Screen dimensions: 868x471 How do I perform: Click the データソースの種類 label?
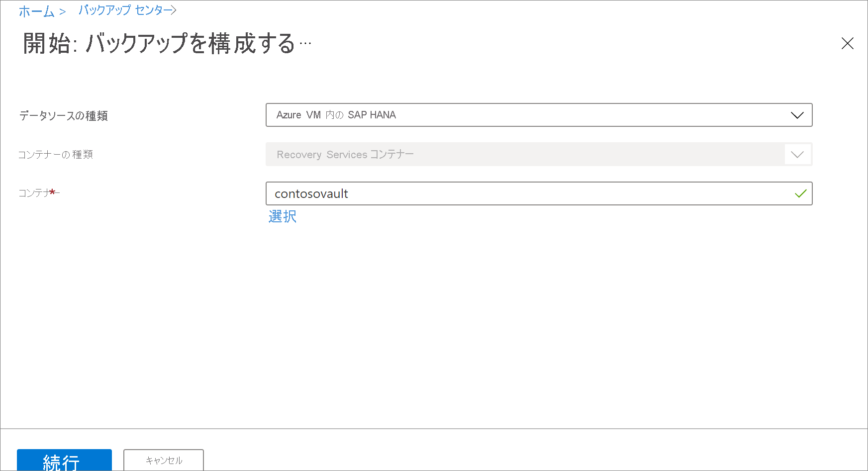point(64,116)
